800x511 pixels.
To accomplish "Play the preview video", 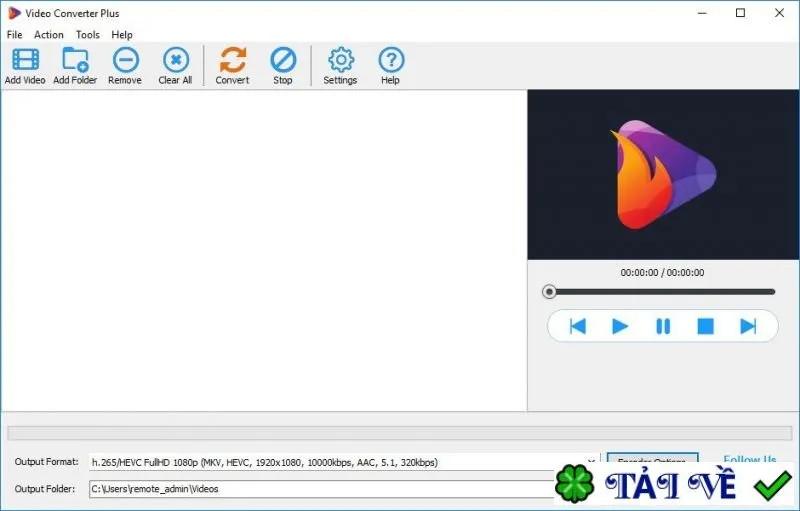I will (x=620, y=326).
